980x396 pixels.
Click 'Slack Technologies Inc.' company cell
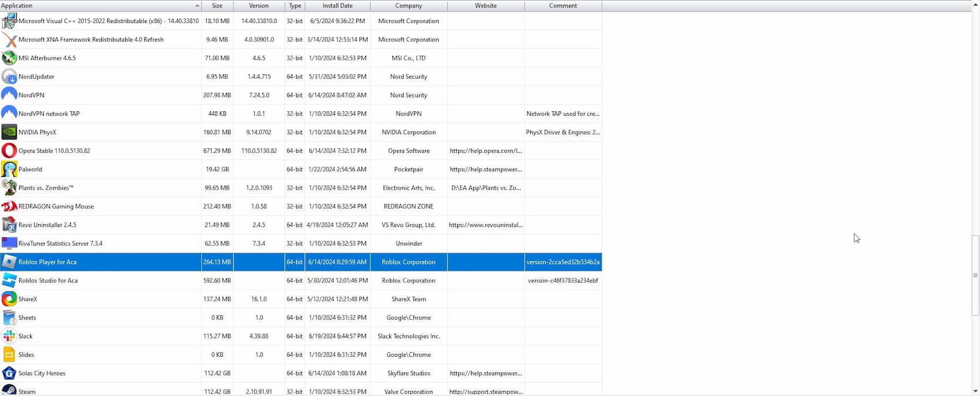tap(409, 336)
